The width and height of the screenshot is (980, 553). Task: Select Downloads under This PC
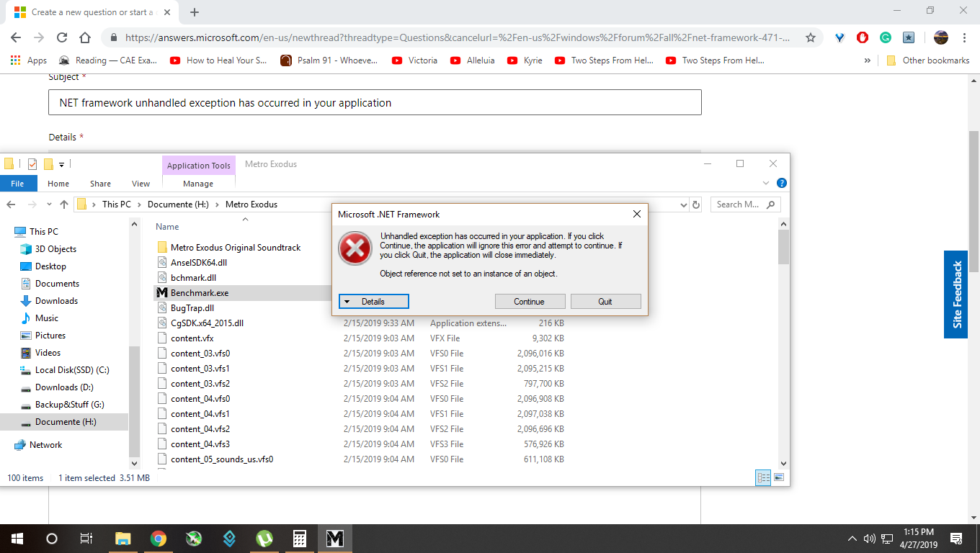tap(56, 301)
